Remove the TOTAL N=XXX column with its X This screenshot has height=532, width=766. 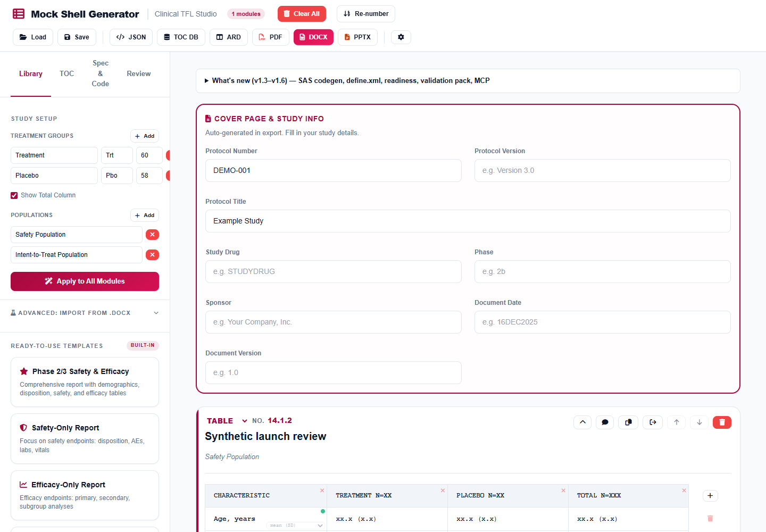tap(684, 491)
